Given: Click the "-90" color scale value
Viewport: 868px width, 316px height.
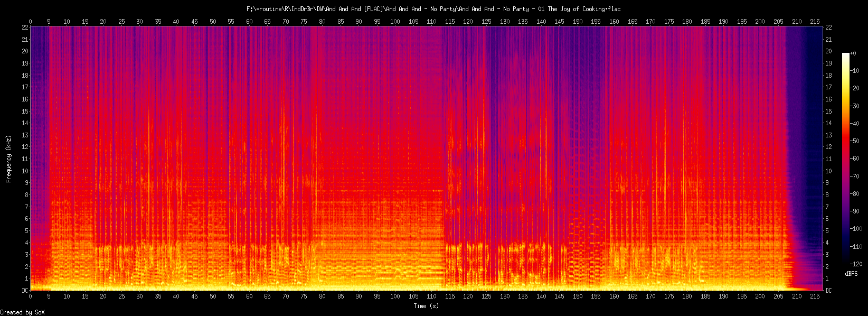Looking at the screenshot, I should click(854, 211).
